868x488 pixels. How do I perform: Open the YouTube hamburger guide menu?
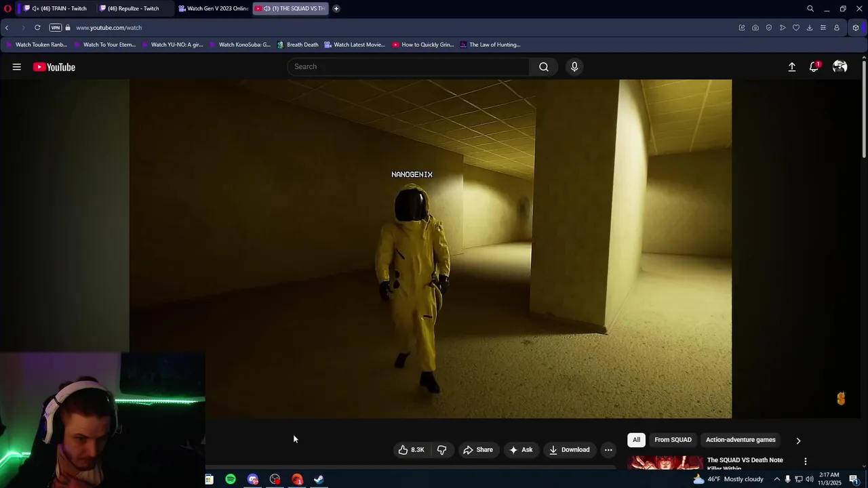coord(16,67)
